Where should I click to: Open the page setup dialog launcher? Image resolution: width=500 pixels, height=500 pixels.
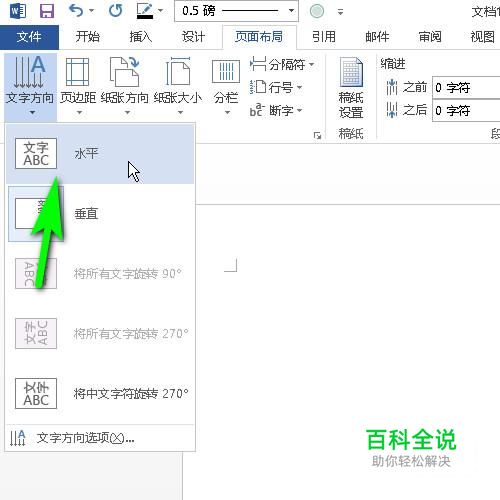pos(317,135)
